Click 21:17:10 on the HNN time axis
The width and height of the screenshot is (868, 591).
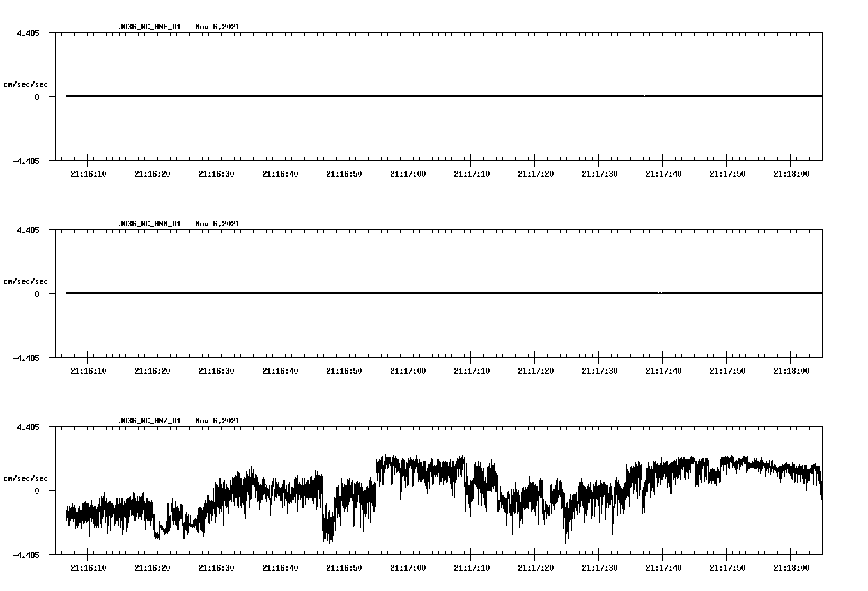point(472,371)
